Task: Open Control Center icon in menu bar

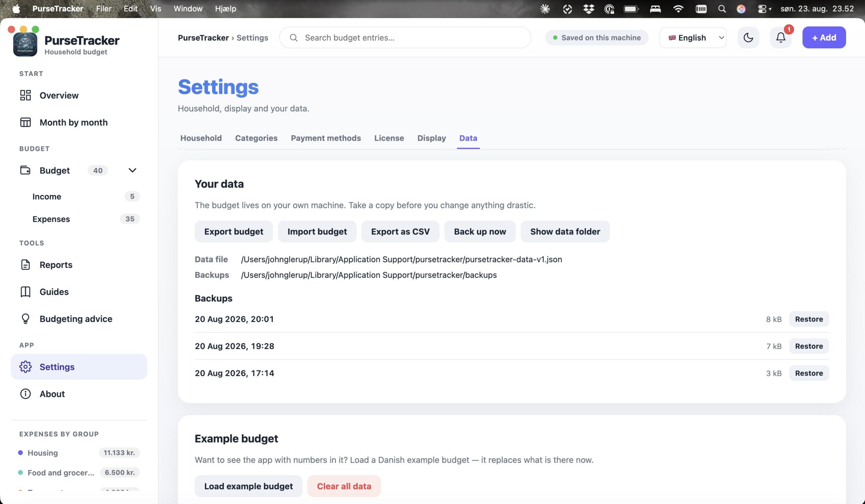Action: [x=762, y=9]
